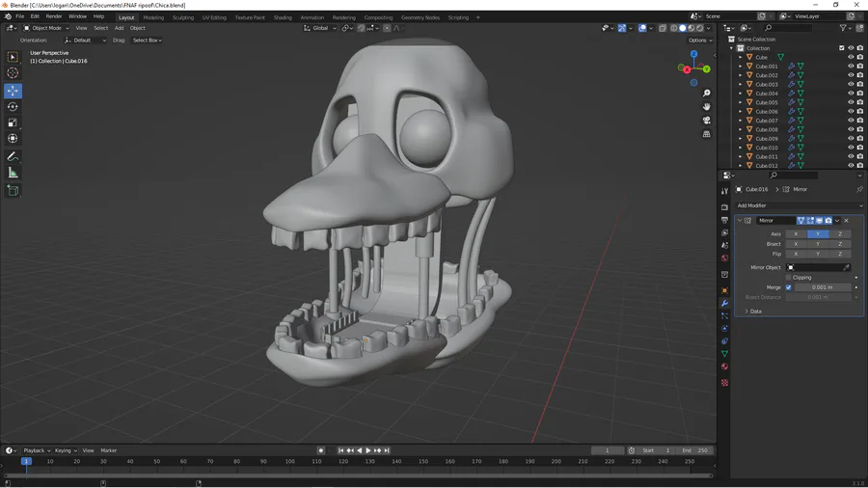Disable Cube.010 in renders camera icon

pyautogui.click(x=859, y=148)
